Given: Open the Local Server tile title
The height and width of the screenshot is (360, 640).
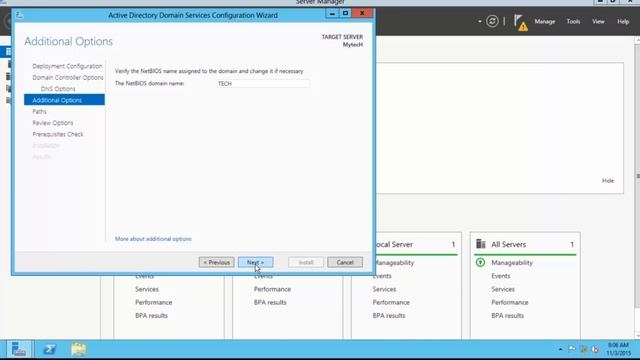Looking at the screenshot, I should coord(394,244).
